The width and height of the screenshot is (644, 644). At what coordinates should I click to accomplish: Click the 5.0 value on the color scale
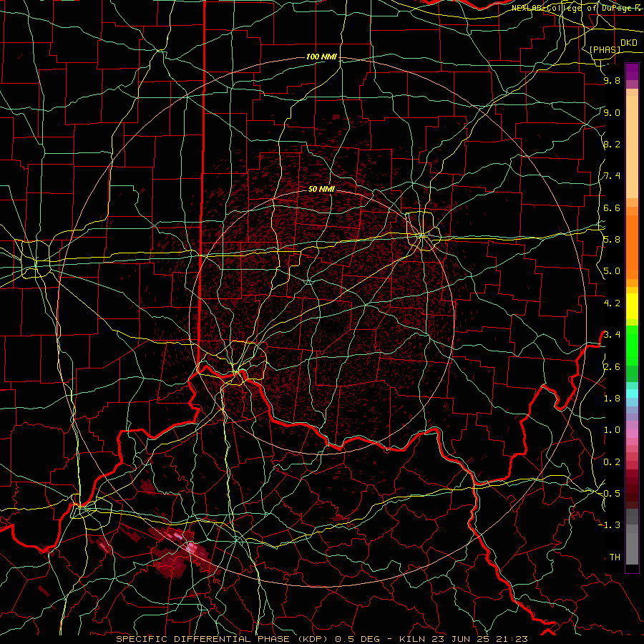[612, 271]
